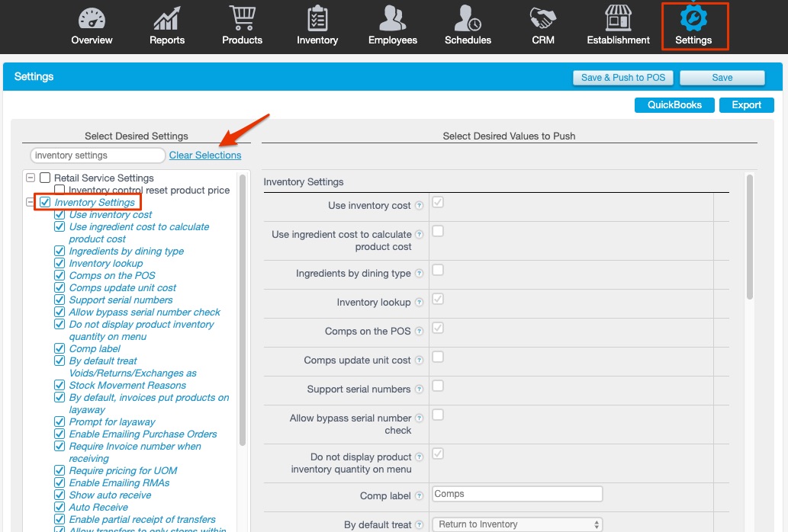Image resolution: width=788 pixels, height=532 pixels.
Task: Click the inventory settings search field
Action: (98, 155)
